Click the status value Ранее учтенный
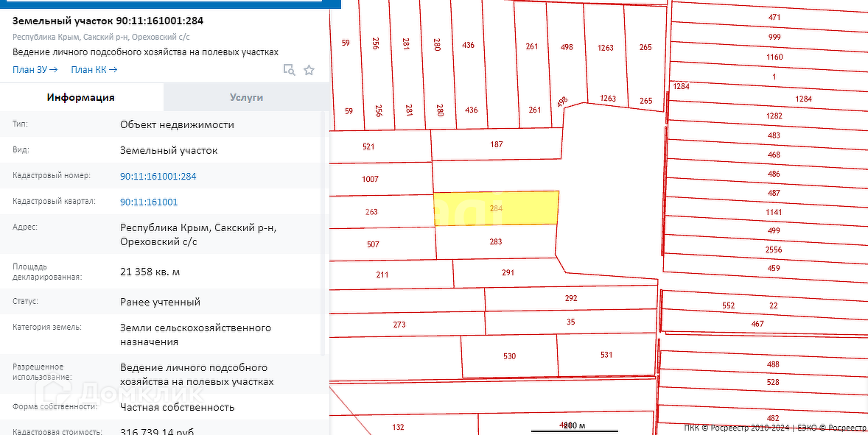 [x=160, y=303]
